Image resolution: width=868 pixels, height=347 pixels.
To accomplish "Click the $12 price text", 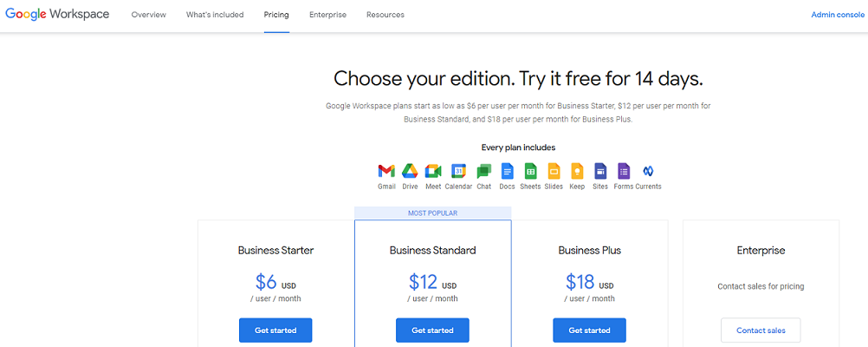I will 423,282.
